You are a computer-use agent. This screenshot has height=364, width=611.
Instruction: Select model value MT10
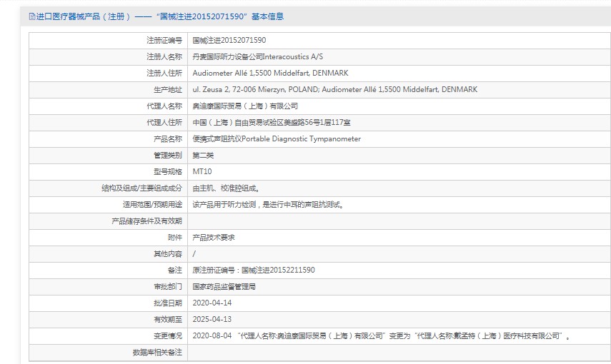[x=202, y=172]
